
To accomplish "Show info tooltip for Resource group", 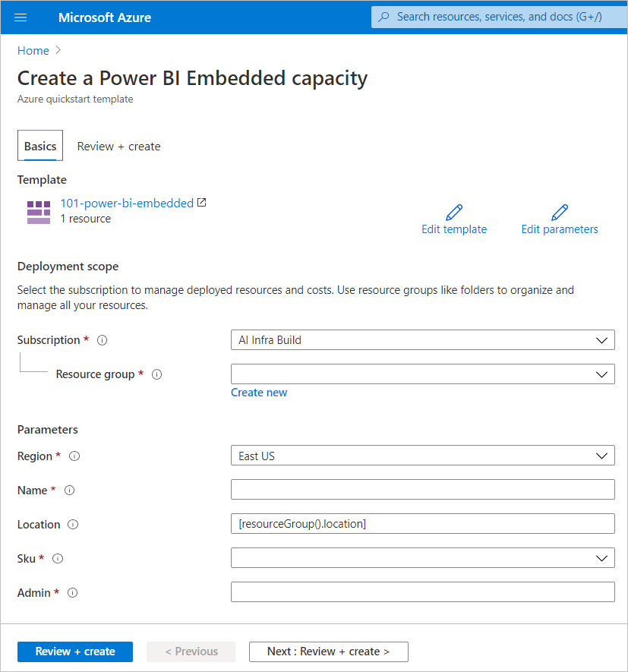I will [x=157, y=374].
